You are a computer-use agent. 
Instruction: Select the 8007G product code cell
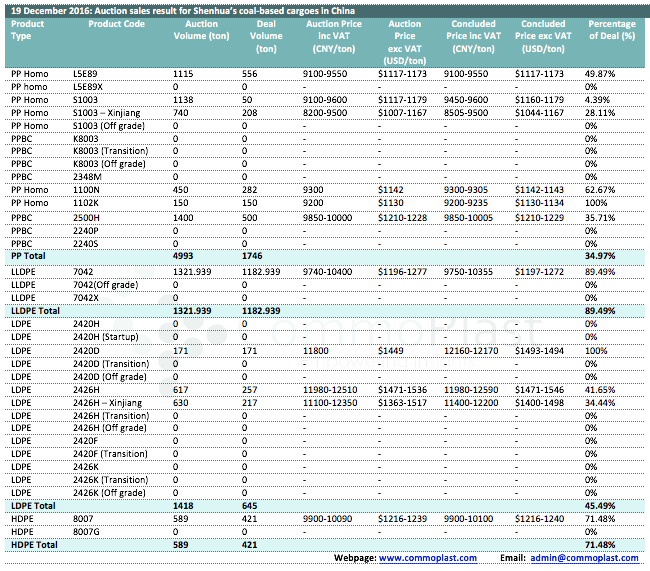(88, 531)
